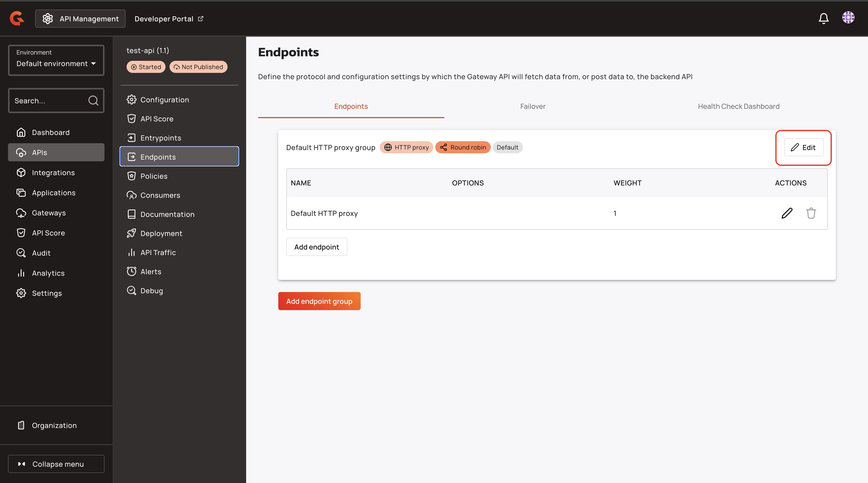Open the user avatar menu
The height and width of the screenshot is (483, 868).
(x=848, y=18)
